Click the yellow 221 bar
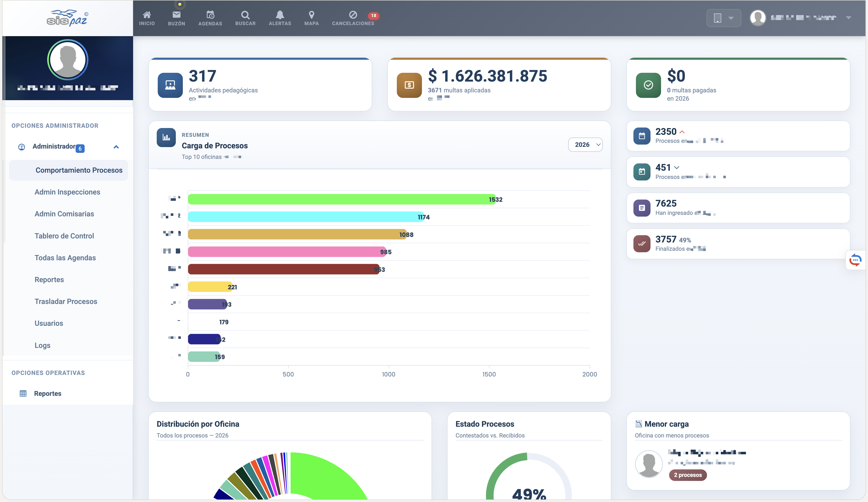This screenshot has width=868, height=502. 210,287
